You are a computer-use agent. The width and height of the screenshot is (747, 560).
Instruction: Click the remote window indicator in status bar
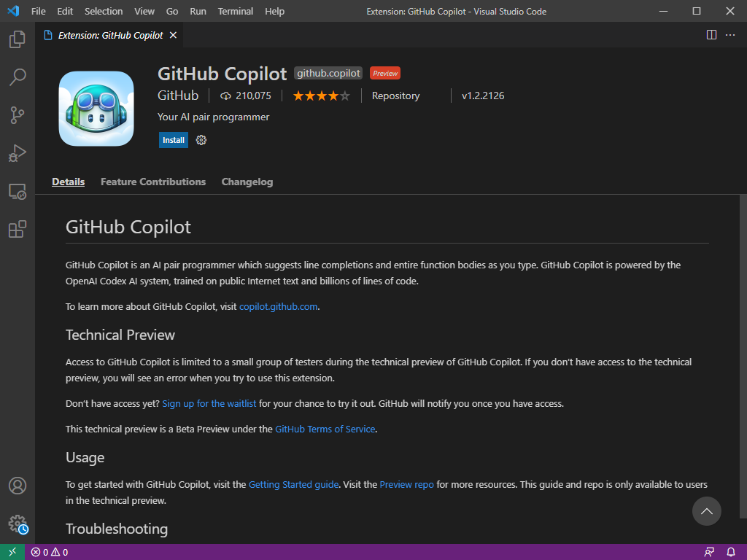(x=12, y=552)
